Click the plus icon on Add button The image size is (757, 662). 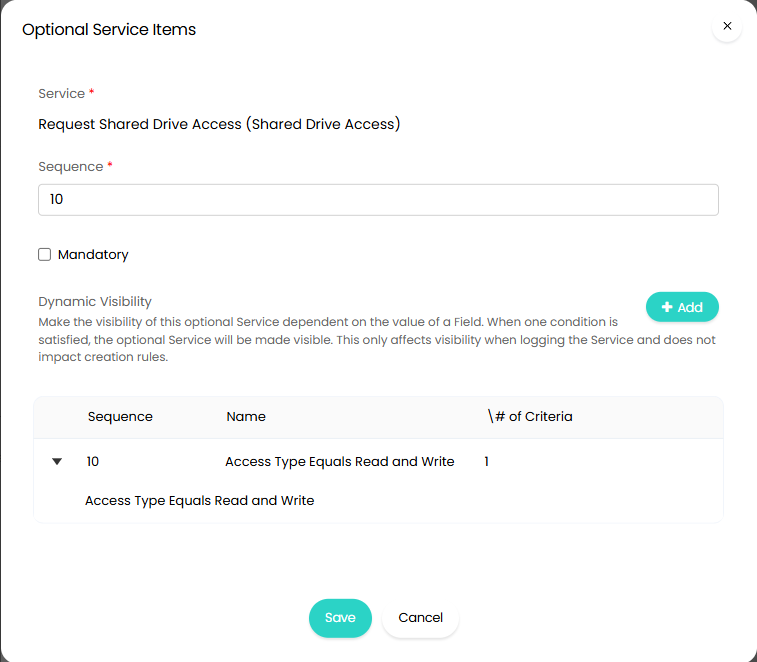coord(667,308)
